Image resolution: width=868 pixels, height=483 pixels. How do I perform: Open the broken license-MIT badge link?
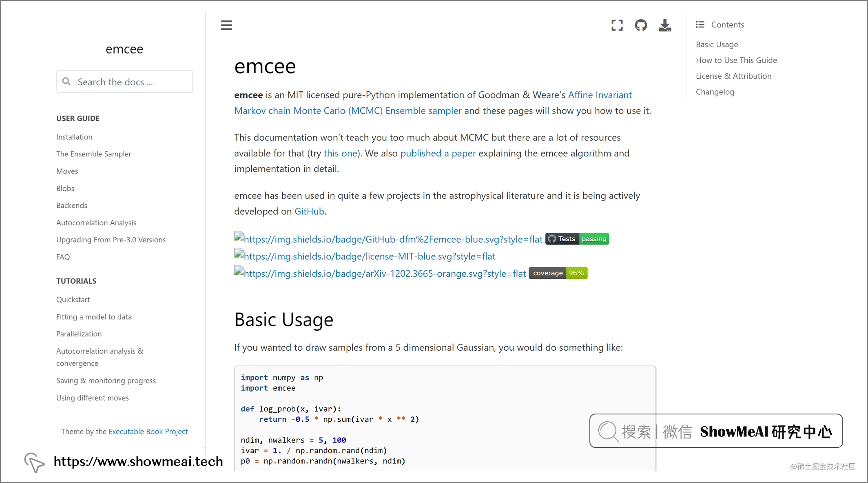(369, 256)
